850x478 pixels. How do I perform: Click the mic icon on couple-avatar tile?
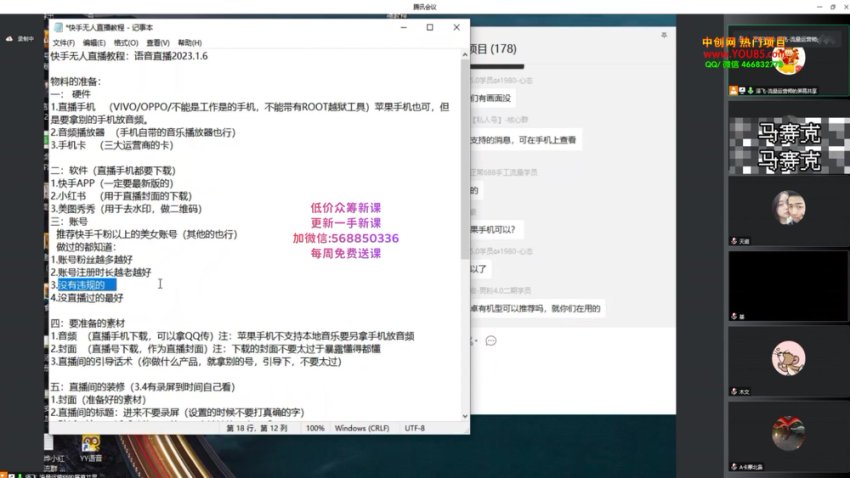734,241
